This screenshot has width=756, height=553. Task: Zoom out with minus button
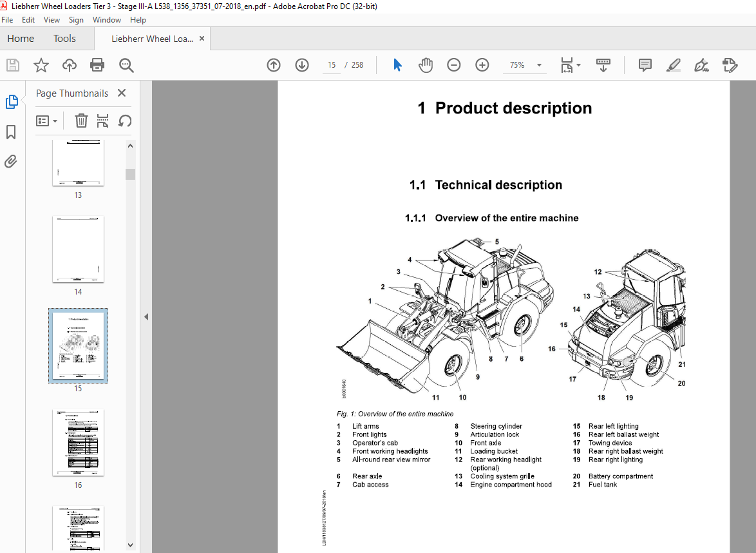(x=454, y=65)
